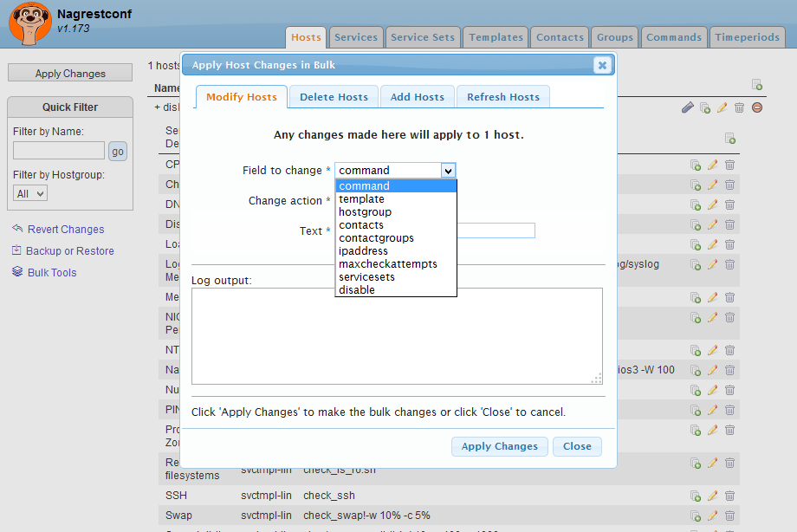Screen dimensions: 797x532
Task: Open the Field to change combo box arrow
Action: tap(448, 171)
